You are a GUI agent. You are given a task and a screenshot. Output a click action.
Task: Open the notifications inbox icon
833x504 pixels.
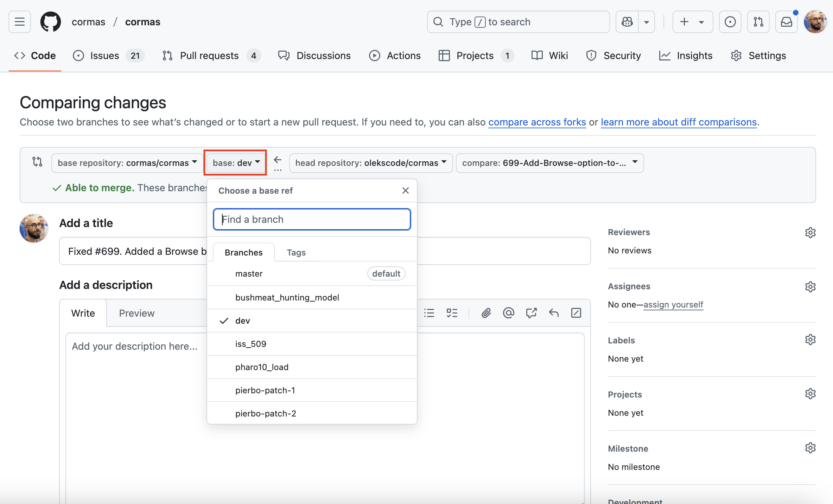[786, 22]
